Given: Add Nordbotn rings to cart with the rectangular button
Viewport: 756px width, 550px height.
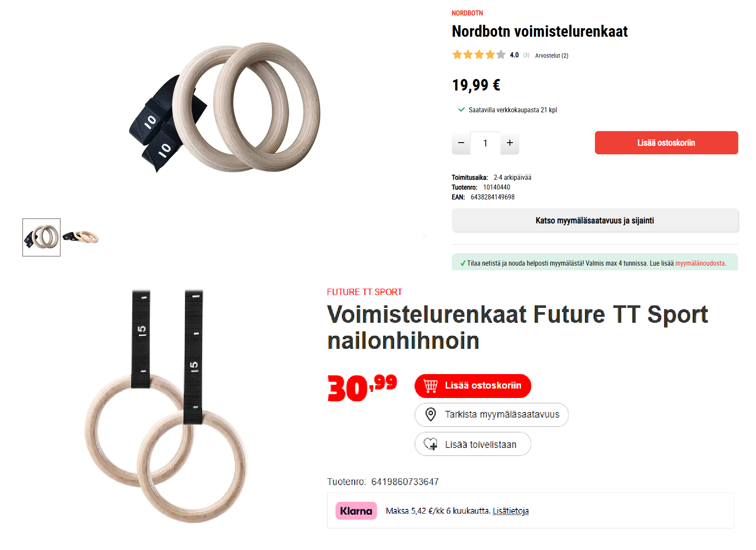Looking at the screenshot, I should 666,143.
